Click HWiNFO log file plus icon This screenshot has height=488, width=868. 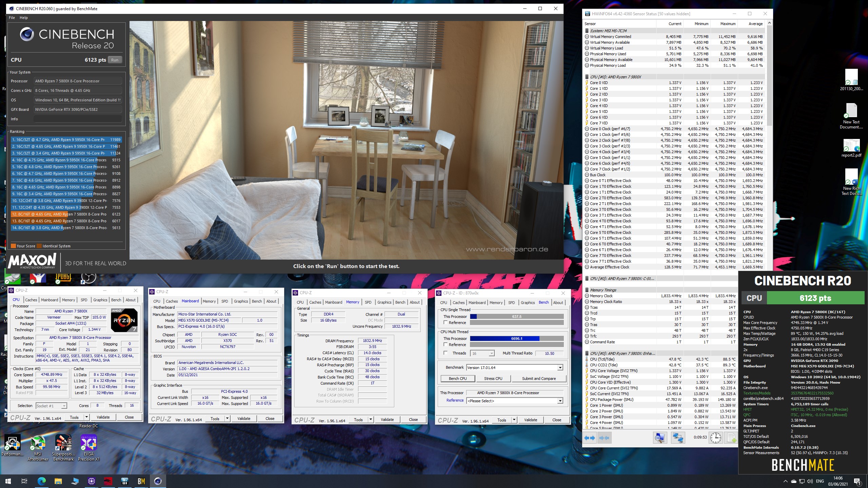[731, 438]
